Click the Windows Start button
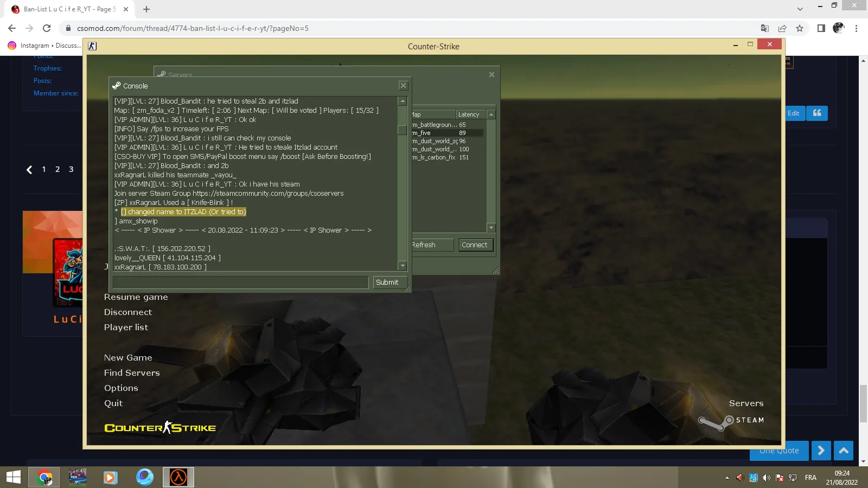868x488 pixels. pyautogui.click(x=13, y=477)
